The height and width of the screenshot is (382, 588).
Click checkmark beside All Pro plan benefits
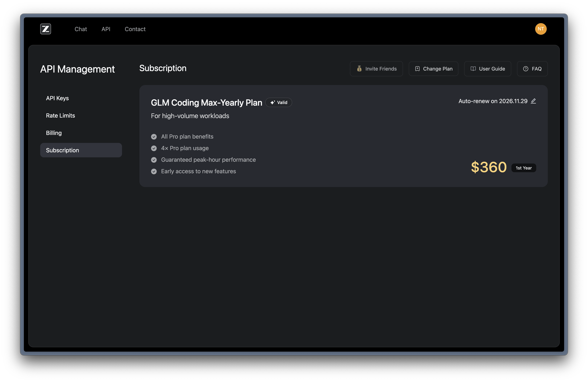(154, 137)
